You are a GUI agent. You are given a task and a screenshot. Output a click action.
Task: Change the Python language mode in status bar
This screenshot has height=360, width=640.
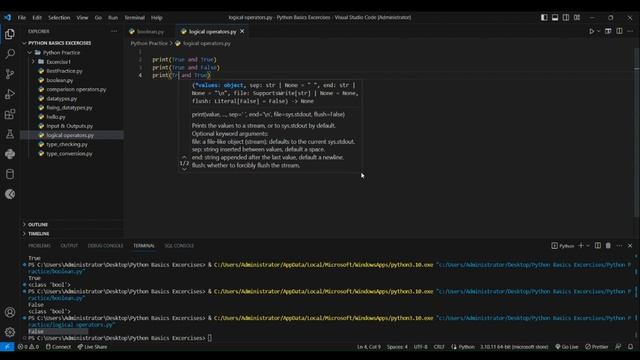pyautogui.click(x=466, y=347)
